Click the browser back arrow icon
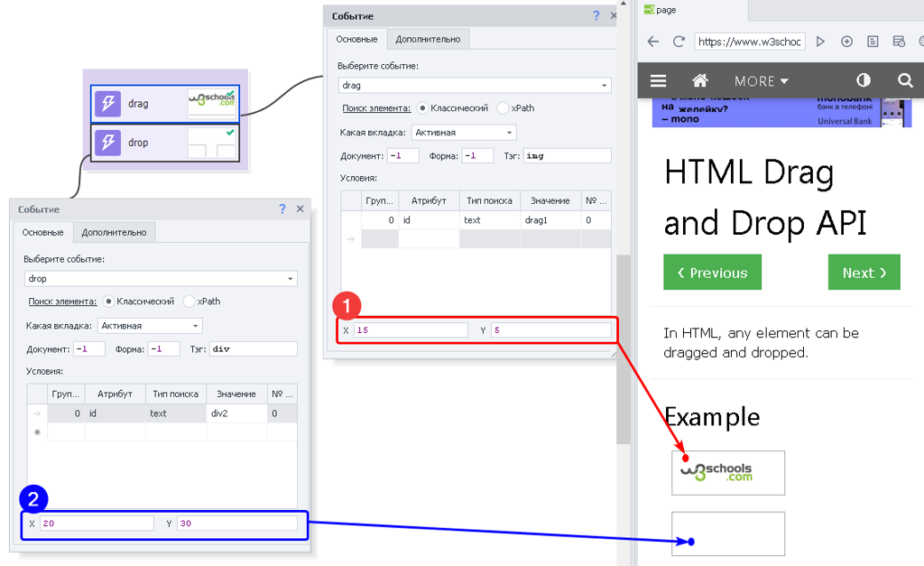 click(x=653, y=42)
